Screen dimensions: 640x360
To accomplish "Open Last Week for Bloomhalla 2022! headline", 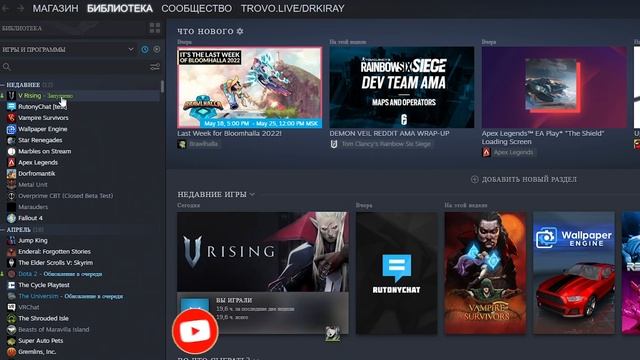I will [229, 133].
